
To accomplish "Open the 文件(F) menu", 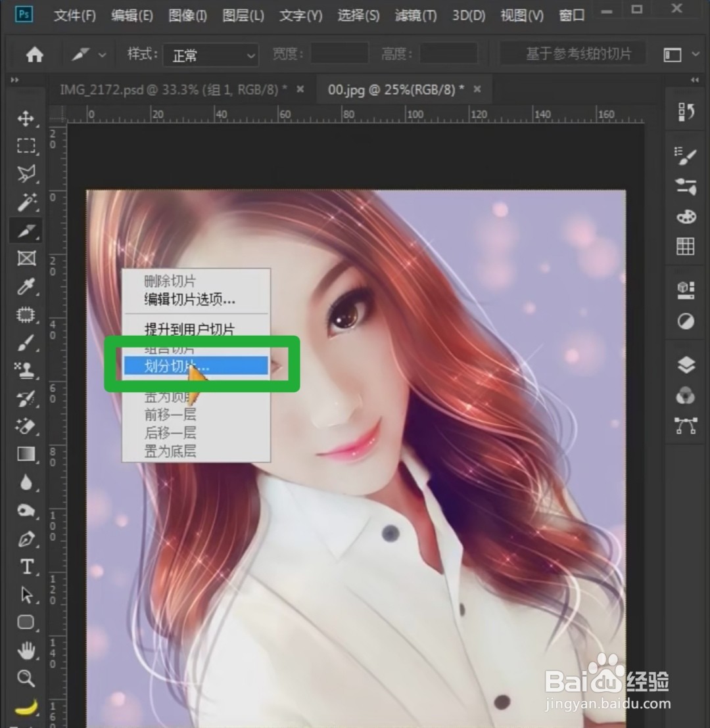I will [74, 16].
